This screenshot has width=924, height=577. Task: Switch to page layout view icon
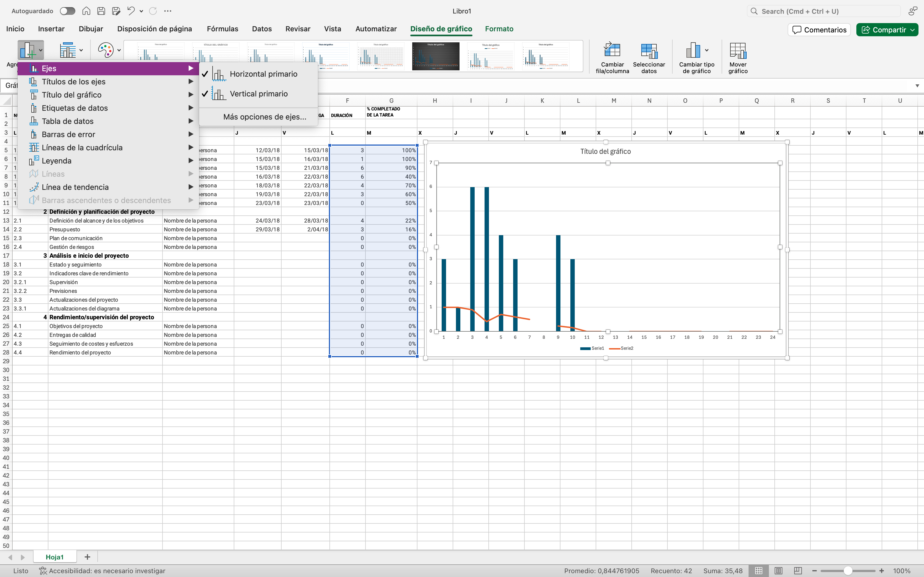point(778,570)
